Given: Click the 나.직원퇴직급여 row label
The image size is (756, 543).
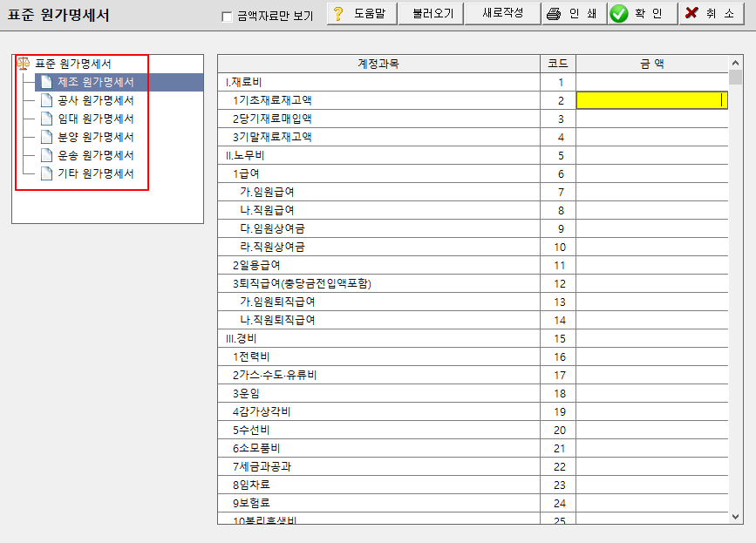Looking at the screenshot, I should [277, 320].
